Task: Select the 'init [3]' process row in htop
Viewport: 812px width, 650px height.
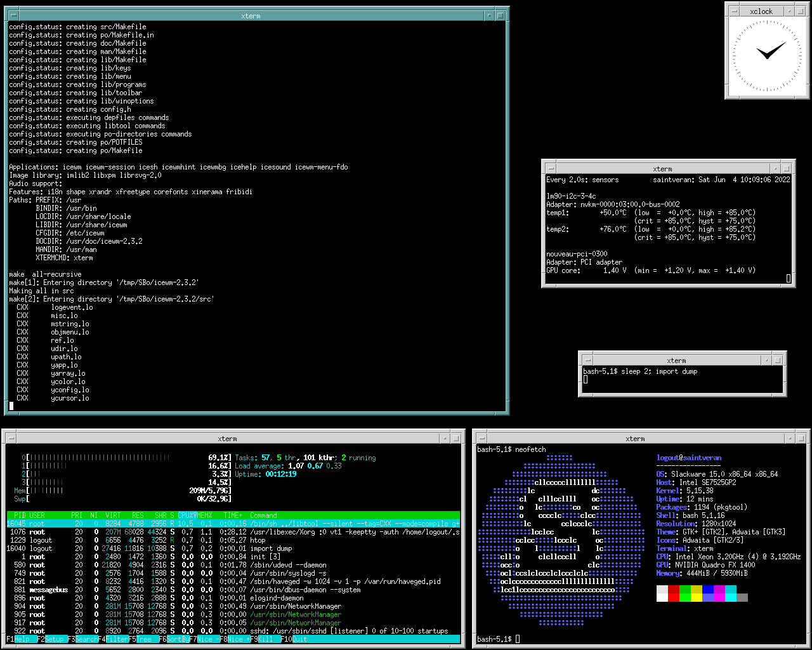Action: (x=233, y=557)
